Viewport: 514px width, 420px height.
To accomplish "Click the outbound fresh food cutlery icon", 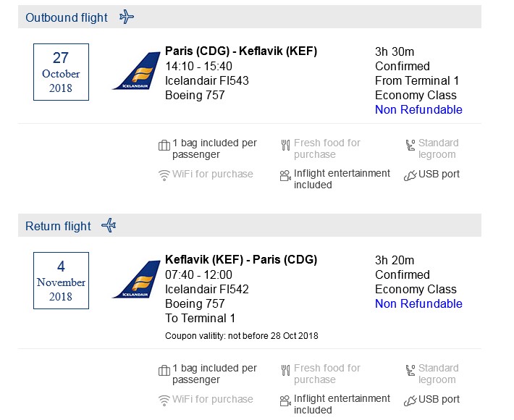I will [x=285, y=145].
